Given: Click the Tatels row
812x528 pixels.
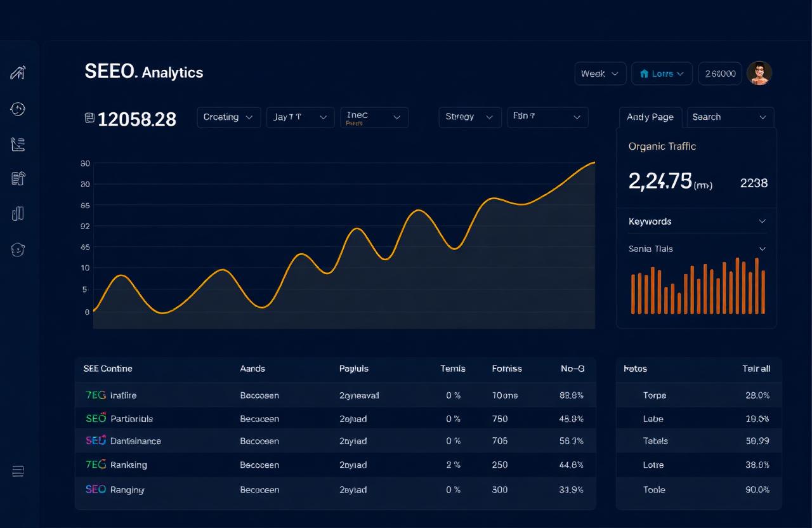Looking at the screenshot, I should click(698, 441).
